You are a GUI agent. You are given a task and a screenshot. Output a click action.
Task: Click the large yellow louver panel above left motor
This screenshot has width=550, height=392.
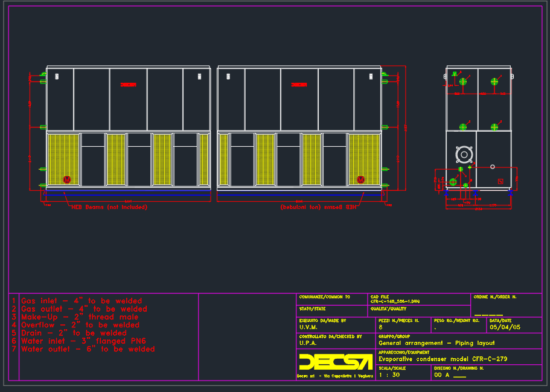(63, 159)
